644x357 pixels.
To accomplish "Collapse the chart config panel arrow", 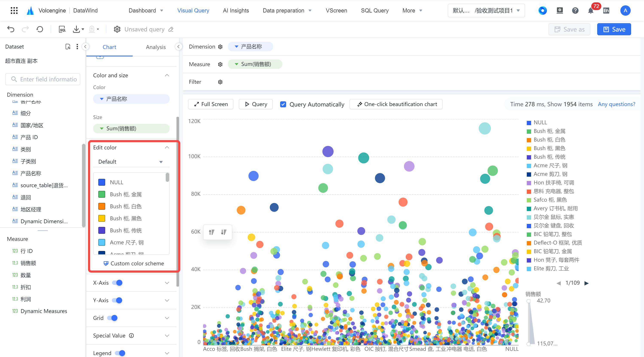I will pyautogui.click(x=179, y=47).
